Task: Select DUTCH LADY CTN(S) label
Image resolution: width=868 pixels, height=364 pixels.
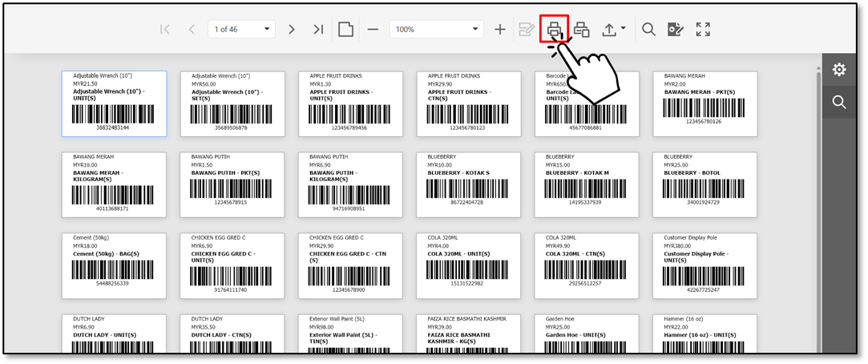Action: point(232,334)
